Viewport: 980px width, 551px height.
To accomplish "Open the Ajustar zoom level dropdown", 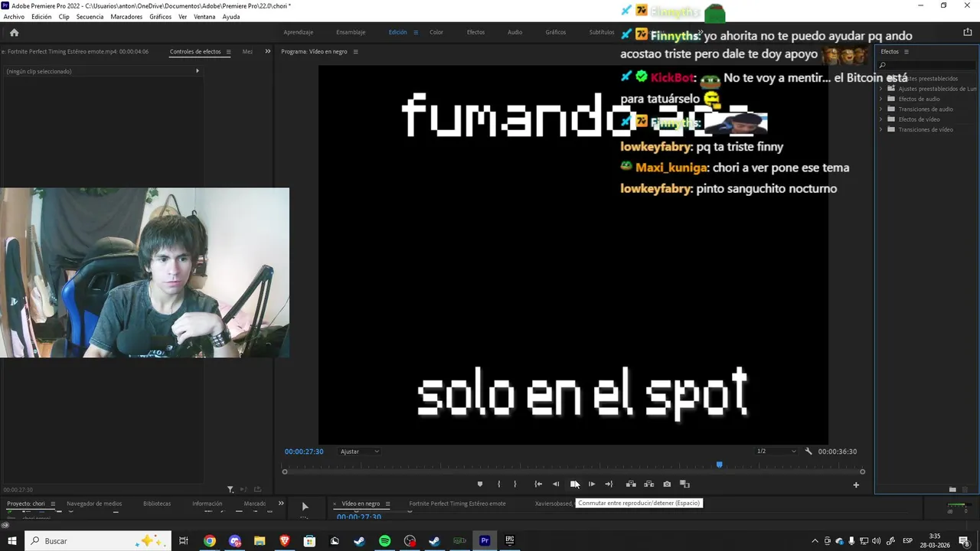I will click(360, 452).
